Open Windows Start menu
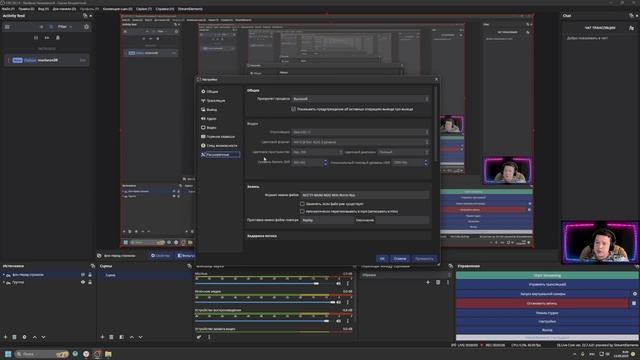This screenshot has width=640, height=360. click(x=8, y=354)
